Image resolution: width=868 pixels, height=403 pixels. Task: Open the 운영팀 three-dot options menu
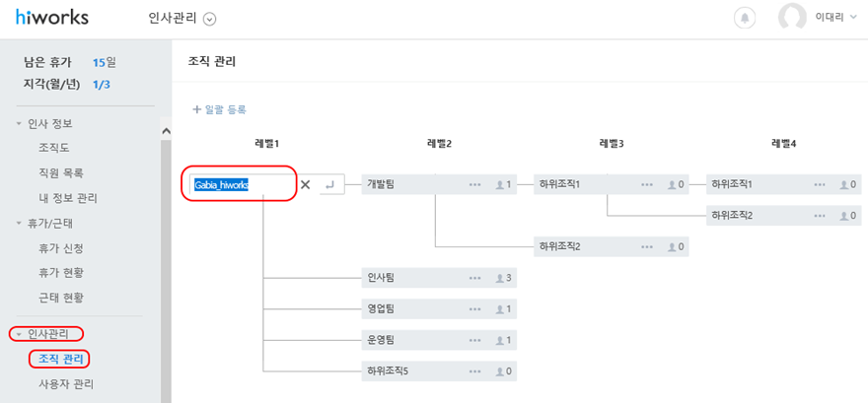tap(474, 339)
